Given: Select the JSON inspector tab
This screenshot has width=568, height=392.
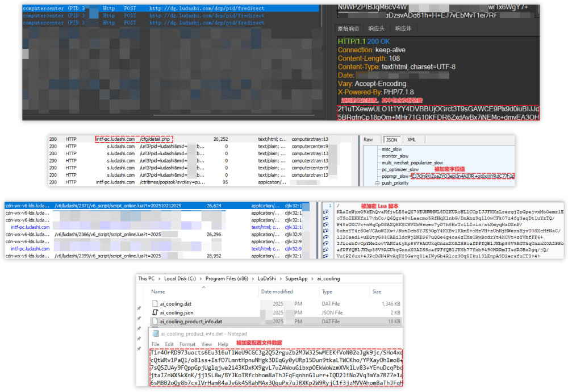Looking at the screenshot, I should point(391,140).
